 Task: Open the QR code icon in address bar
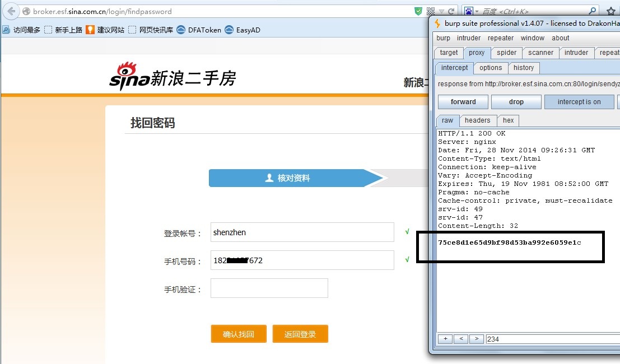click(x=431, y=11)
